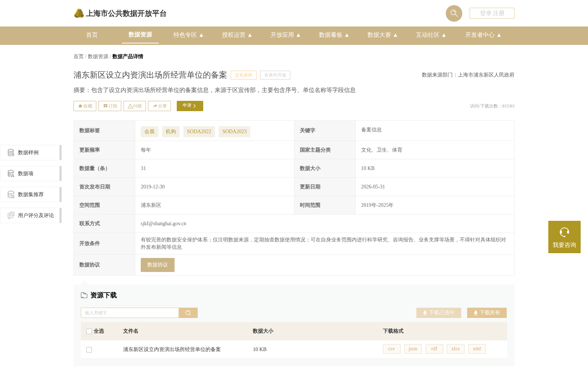
Task: Click the 文化休闲 category badge
Action: point(244,75)
